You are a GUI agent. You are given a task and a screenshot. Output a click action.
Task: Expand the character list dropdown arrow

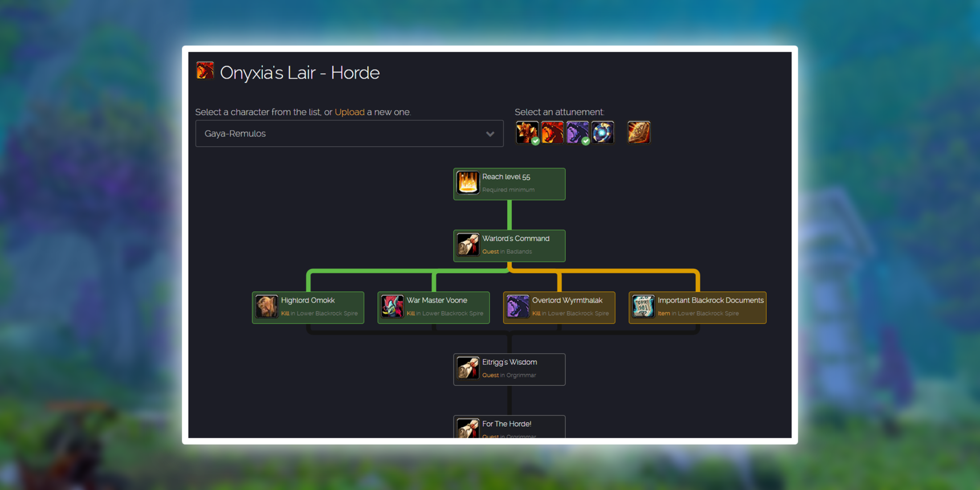490,134
